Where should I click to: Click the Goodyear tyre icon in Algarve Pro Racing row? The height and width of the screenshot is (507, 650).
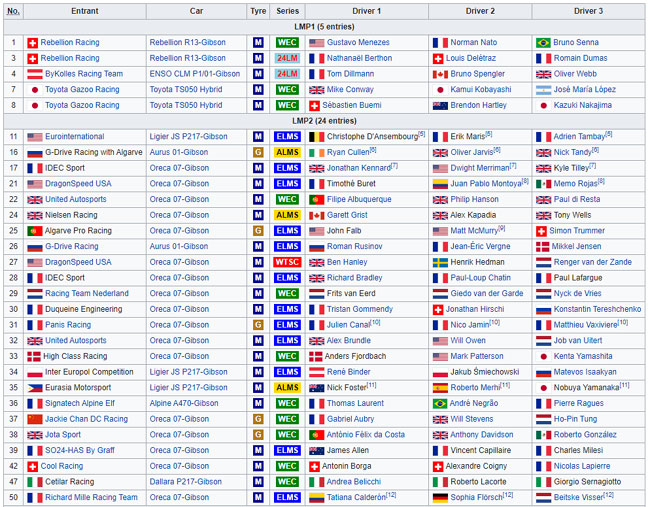click(258, 230)
